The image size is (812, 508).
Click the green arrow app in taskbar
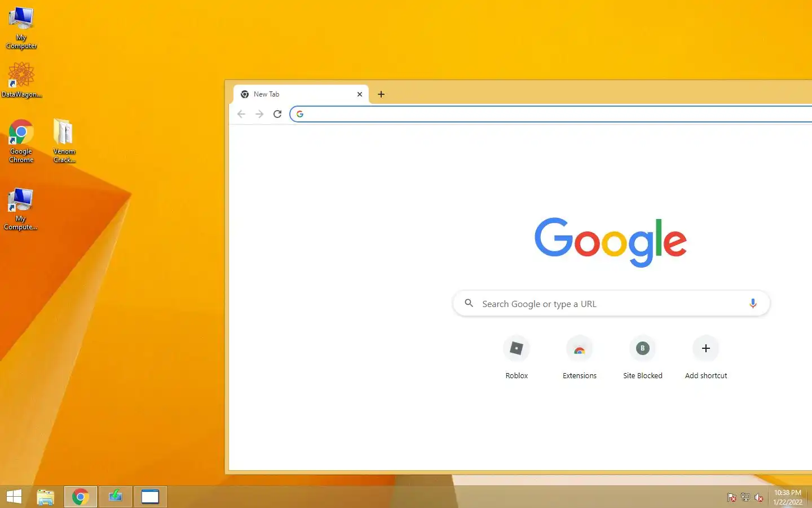pos(116,497)
